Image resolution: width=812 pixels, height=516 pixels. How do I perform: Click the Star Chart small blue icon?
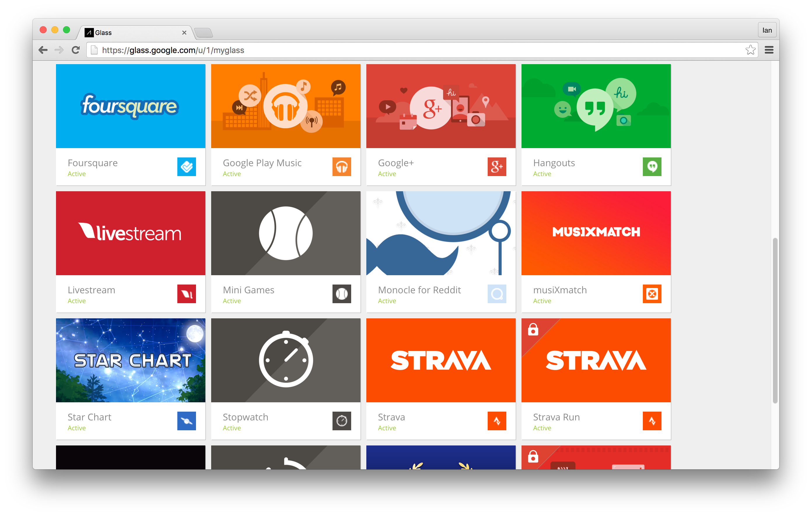pos(186,421)
